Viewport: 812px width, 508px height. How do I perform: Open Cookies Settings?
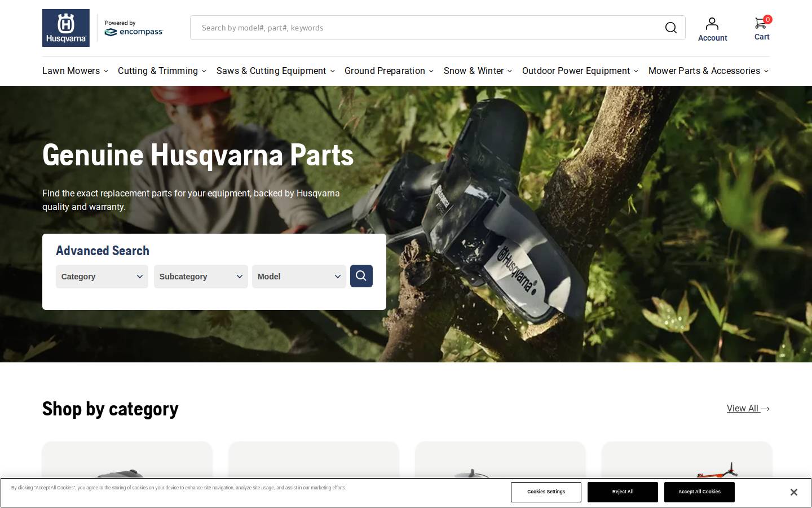pyautogui.click(x=546, y=492)
